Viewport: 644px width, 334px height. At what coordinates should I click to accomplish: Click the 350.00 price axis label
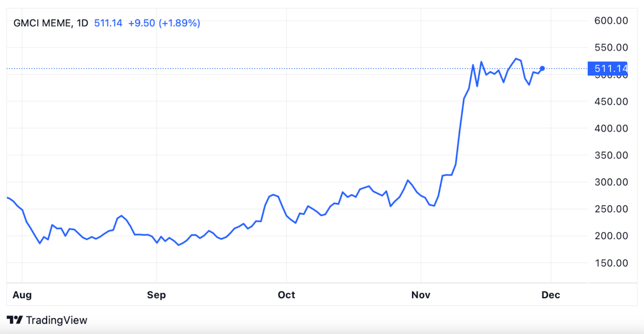click(x=611, y=155)
